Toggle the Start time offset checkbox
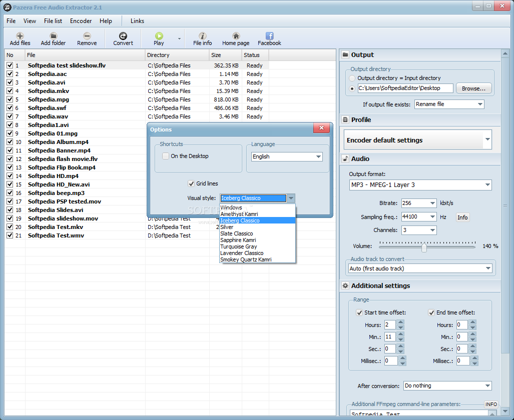The width and height of the screenshot is (514, 420). (359, 312)
